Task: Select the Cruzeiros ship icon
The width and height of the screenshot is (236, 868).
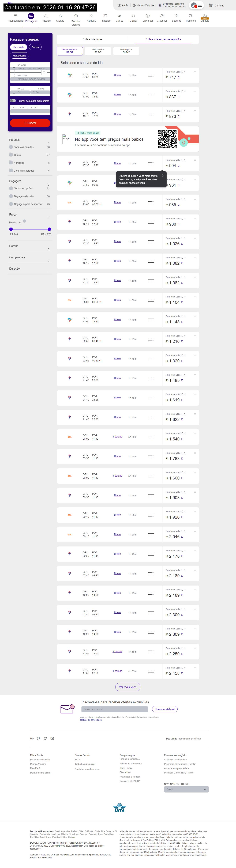Action: pyautogui.click(x=162, y=16)
